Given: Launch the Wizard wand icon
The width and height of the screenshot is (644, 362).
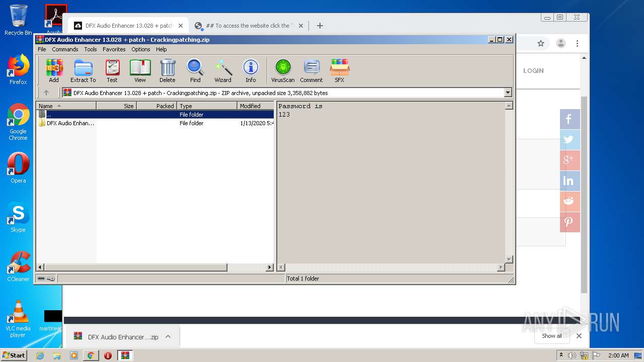Looking at the screenshot, I should click(223, 71).
